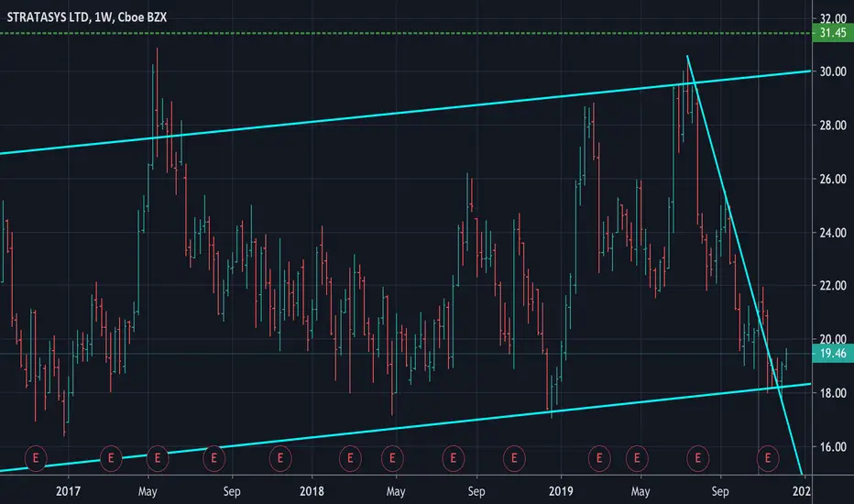Image resolution: width=854 pixels, height=504 pixels.
Task: Click the 2017 time axis label
Action: [68, 491]
